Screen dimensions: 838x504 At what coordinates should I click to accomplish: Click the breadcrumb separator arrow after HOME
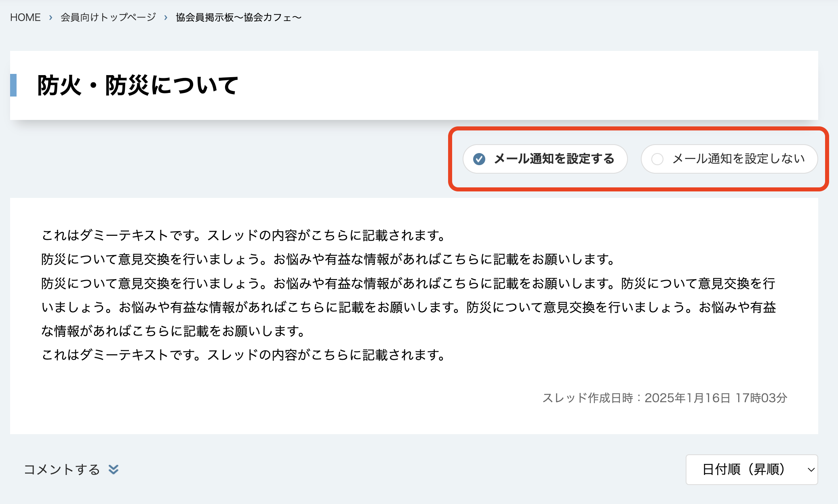[x=50, y=17]
